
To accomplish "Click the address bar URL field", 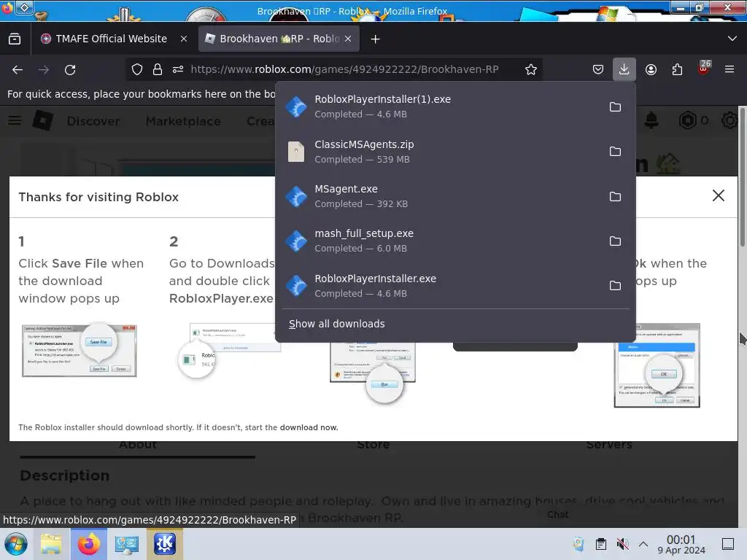I will click(344, 69).
